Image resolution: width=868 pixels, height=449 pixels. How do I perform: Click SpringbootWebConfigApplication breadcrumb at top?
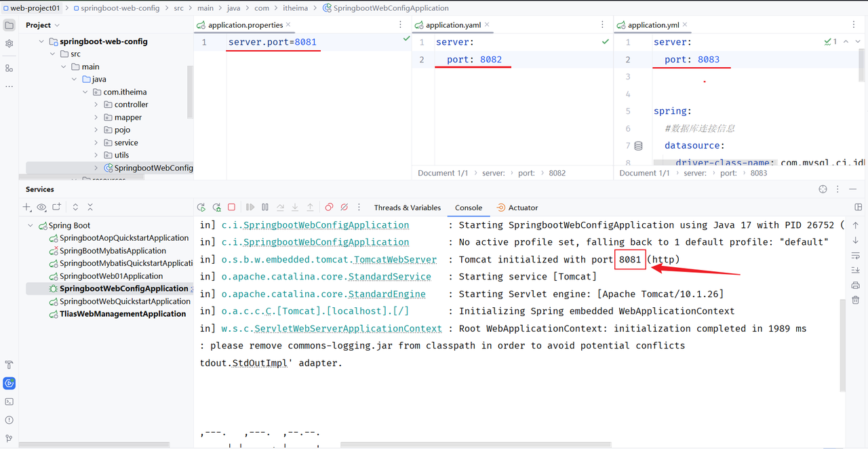pyautogui.click(x=386, y=8)
